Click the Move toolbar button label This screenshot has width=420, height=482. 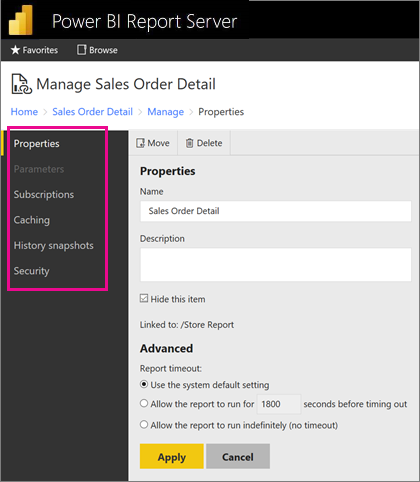[158, 143]
